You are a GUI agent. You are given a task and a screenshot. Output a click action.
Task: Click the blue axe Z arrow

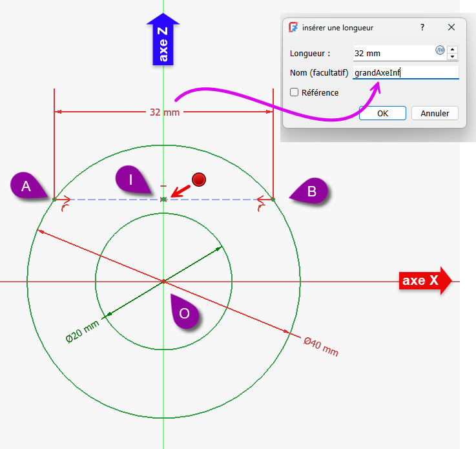tap(163, 40)
